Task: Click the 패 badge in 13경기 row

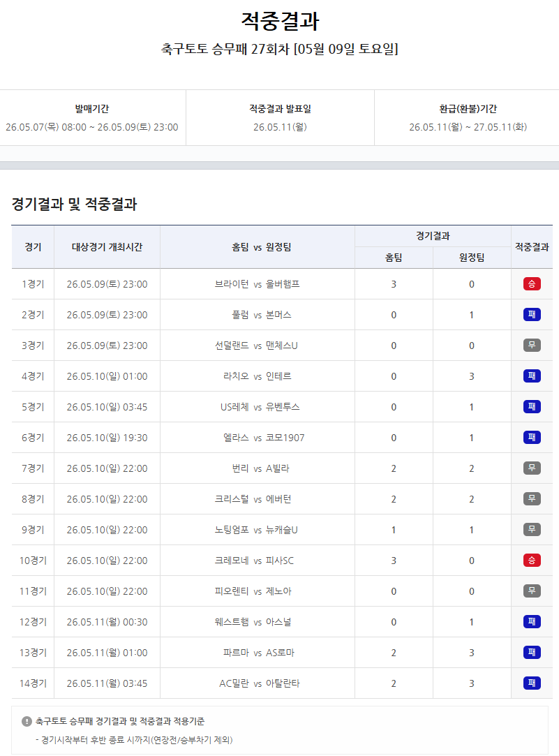Action: point(532,653)
